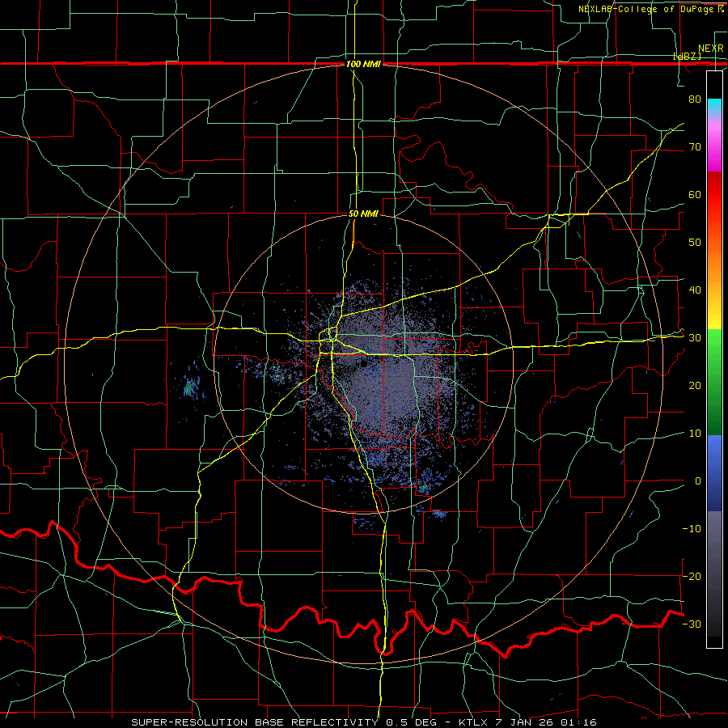Select the 100 NMI range ring label
728x728 pixels.
363,64
